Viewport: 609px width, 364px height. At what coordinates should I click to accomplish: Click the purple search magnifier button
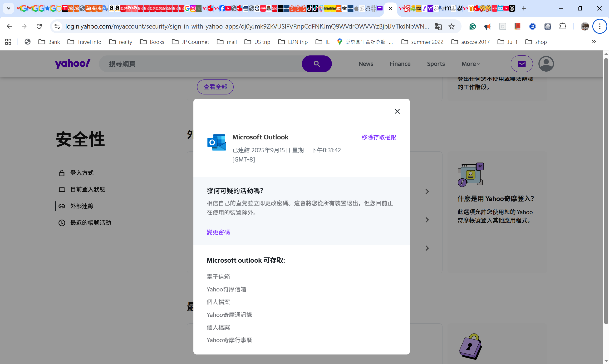click(x=317, y=64)
